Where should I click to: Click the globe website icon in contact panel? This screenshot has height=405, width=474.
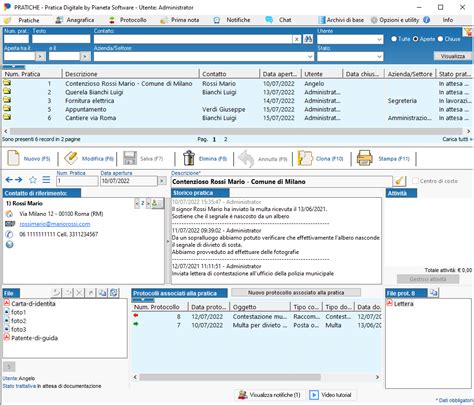[9, 245]
